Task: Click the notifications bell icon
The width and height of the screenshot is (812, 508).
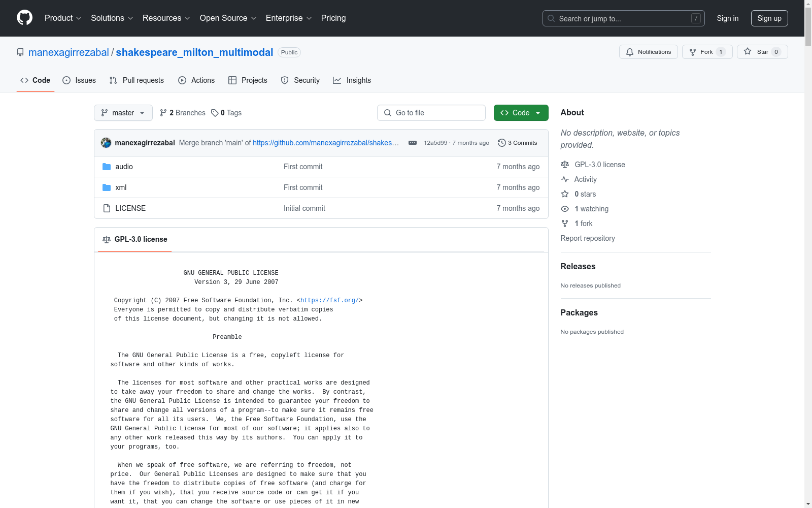Action: click(630, 52)
